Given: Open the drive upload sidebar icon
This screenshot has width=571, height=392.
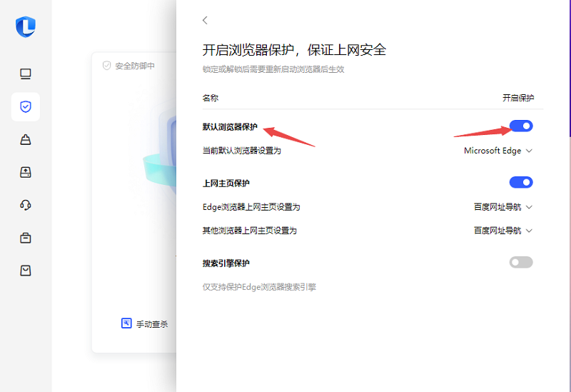Looking at the screenshot, I should (x=26, y=172).
